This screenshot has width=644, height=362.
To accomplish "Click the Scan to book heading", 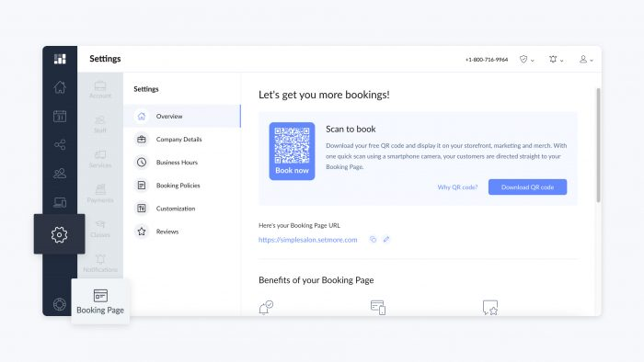I will tap(351, 130).
